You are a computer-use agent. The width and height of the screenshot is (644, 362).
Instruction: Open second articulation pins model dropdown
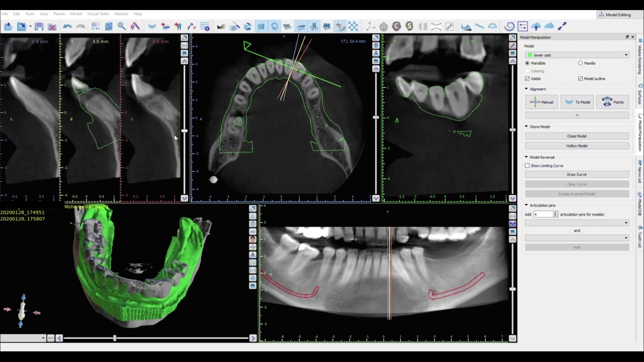point(577,238)
